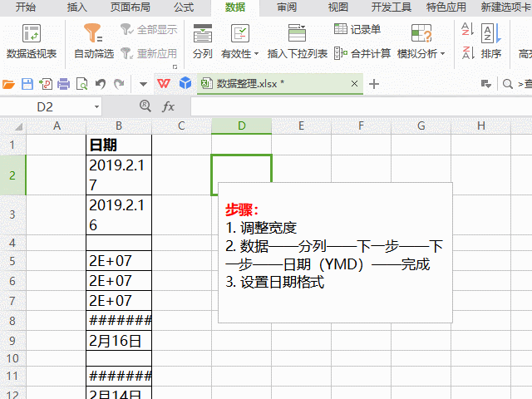
Task: Undo the last action
Action: 101,84
